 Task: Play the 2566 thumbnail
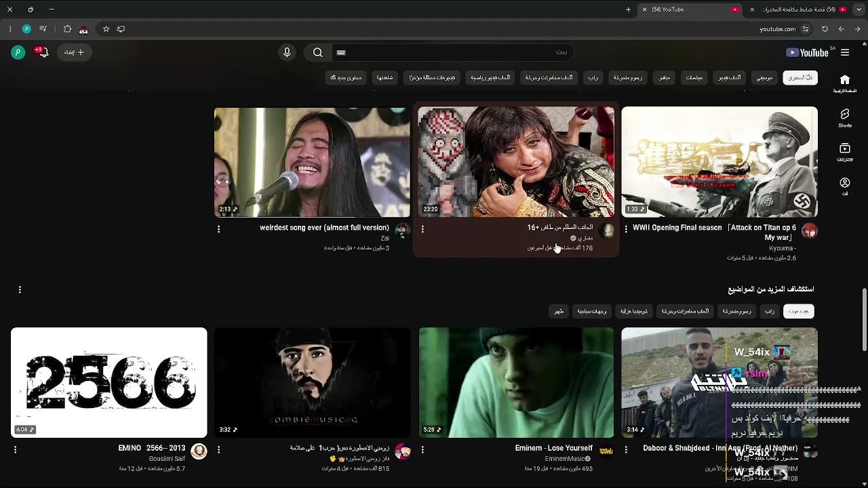pos(108,383)
